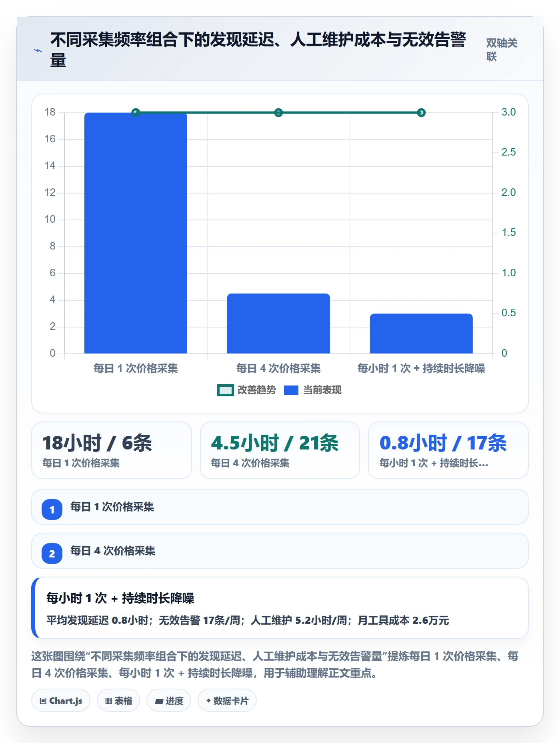Open the 18小时 / 6条 data card

pos(112,450)
